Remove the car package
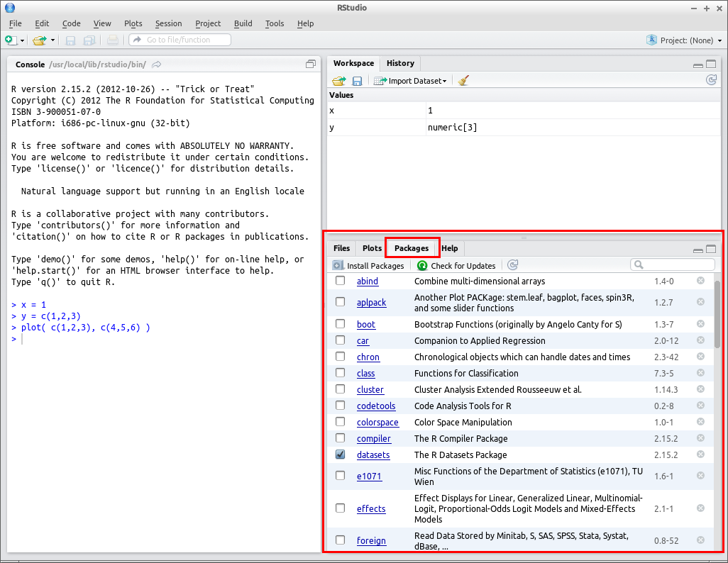This screenshot has height=563, width=728. point(700,340)
